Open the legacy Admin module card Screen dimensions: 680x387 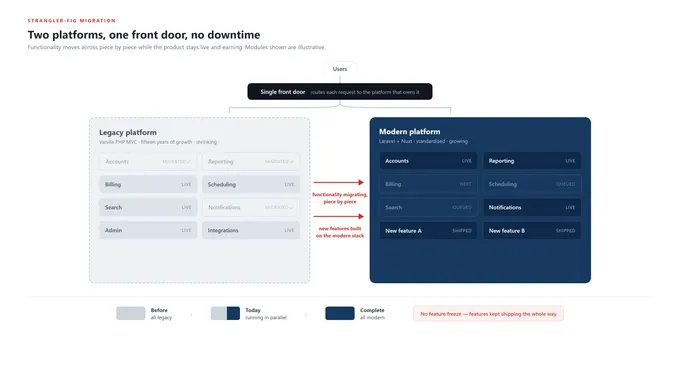[148, 230]
